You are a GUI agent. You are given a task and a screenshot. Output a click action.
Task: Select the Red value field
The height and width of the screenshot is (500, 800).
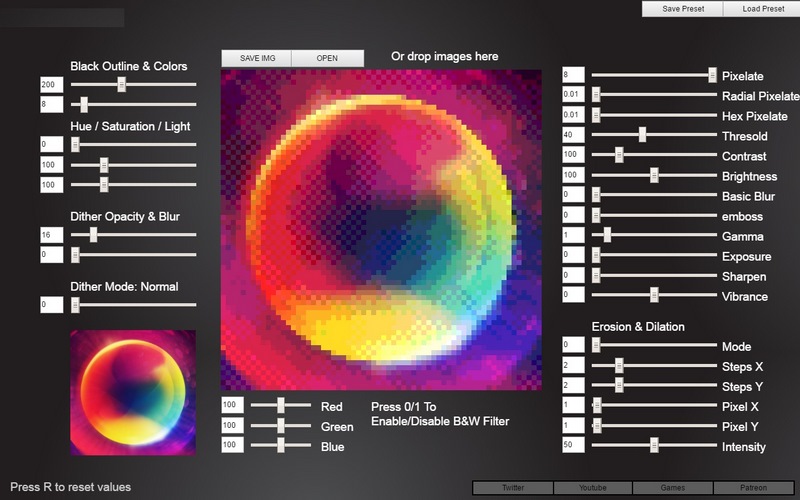click(233, 405)
